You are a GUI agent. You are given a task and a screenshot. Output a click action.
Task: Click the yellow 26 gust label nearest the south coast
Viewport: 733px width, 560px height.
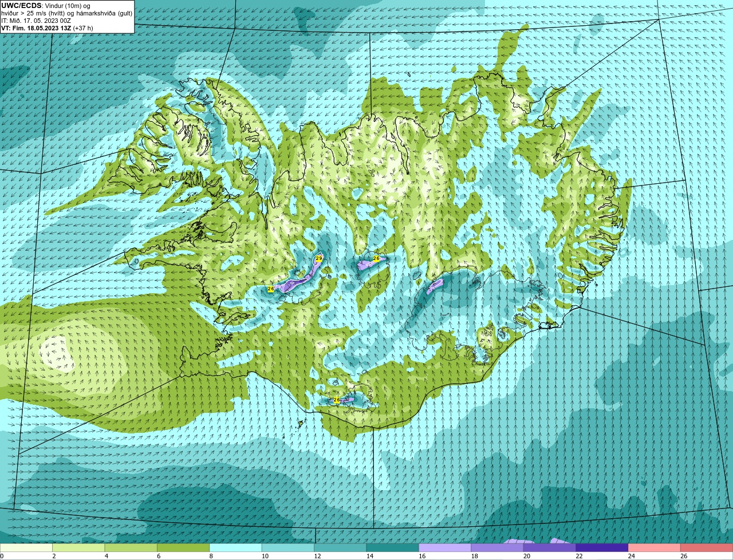(337, 400)
